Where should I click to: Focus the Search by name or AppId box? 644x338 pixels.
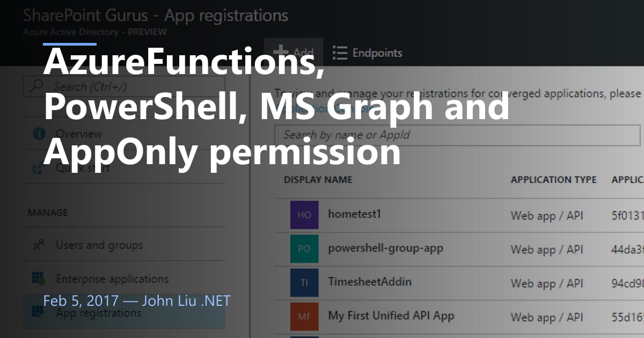[458, 135]
